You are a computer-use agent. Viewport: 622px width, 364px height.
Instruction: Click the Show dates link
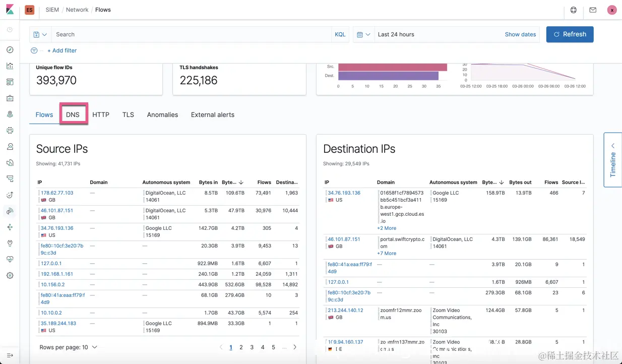pyautogui.click(x=520, y=34)
